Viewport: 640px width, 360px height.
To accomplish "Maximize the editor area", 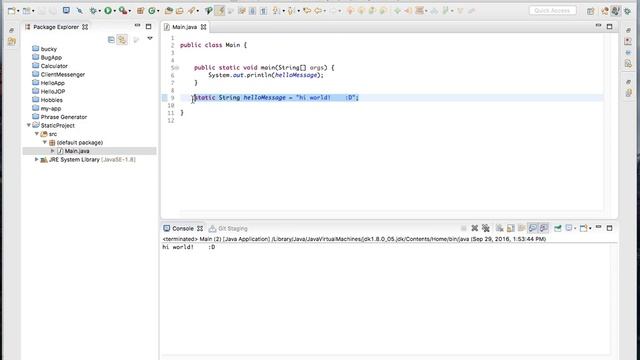I will pyautogui.click(x=609, y=27).
